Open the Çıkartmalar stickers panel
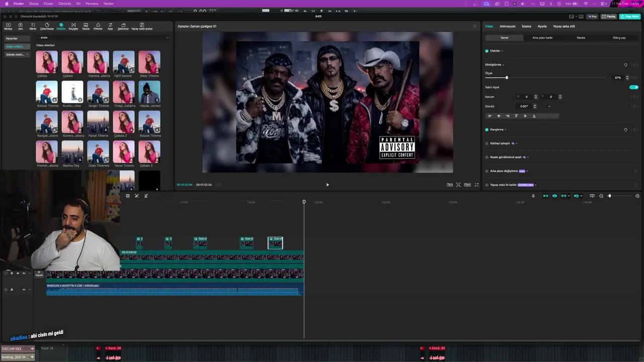Screen dimensions: 644x362 (x=47, y=26)
